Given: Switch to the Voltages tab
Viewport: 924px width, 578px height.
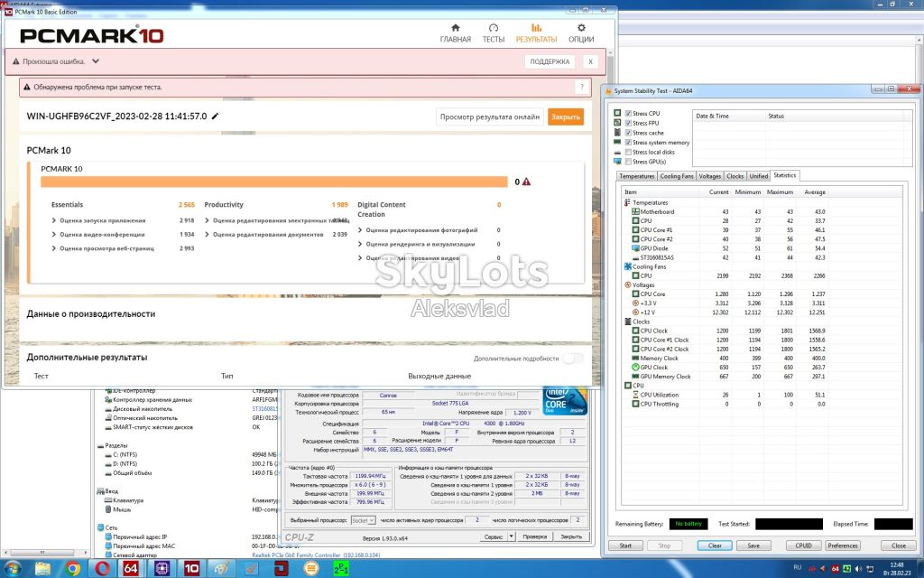Looking at the screenshot, I should (x=709, y=176).
